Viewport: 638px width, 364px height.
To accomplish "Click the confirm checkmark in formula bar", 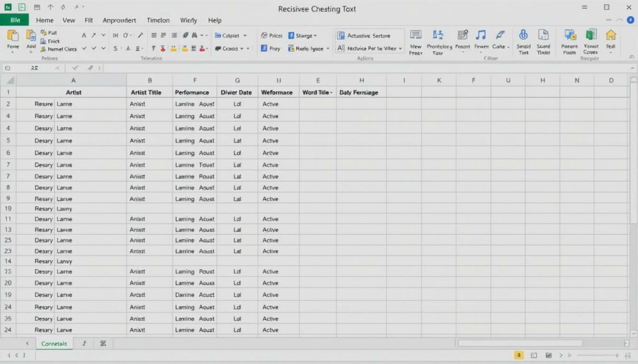I will [75, 68].
